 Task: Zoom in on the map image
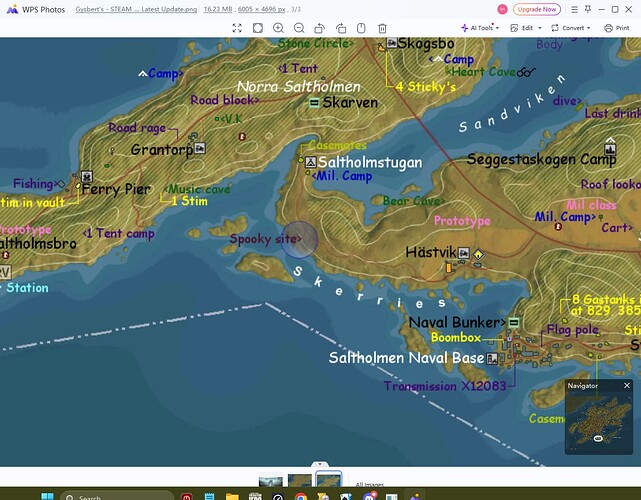tap(278, 28)
